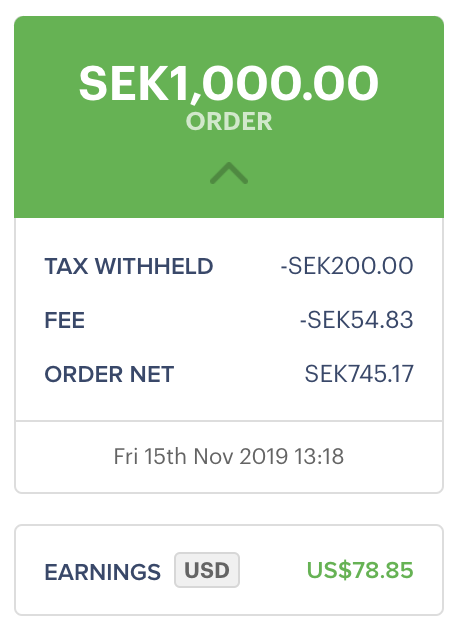The image size is (466, 632).
Task: Toggle the USD currency badge
Action: pyautogui.click(x=207, y=570)
